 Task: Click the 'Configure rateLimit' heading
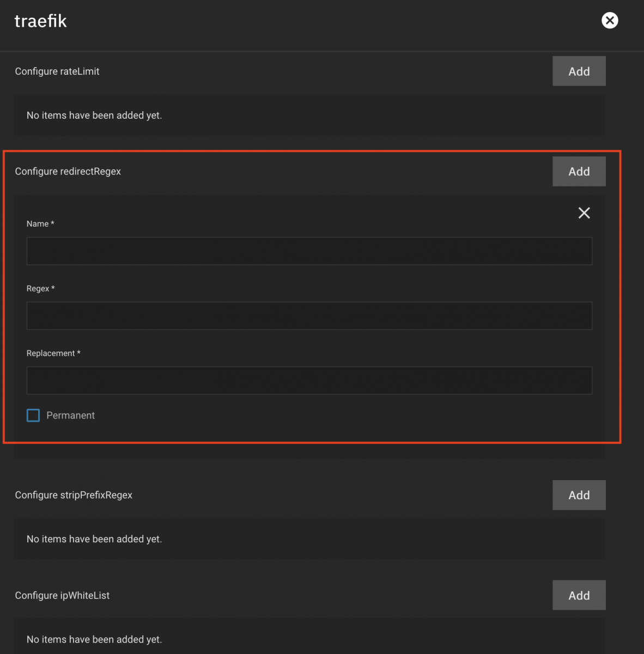(x=57, y=71)
